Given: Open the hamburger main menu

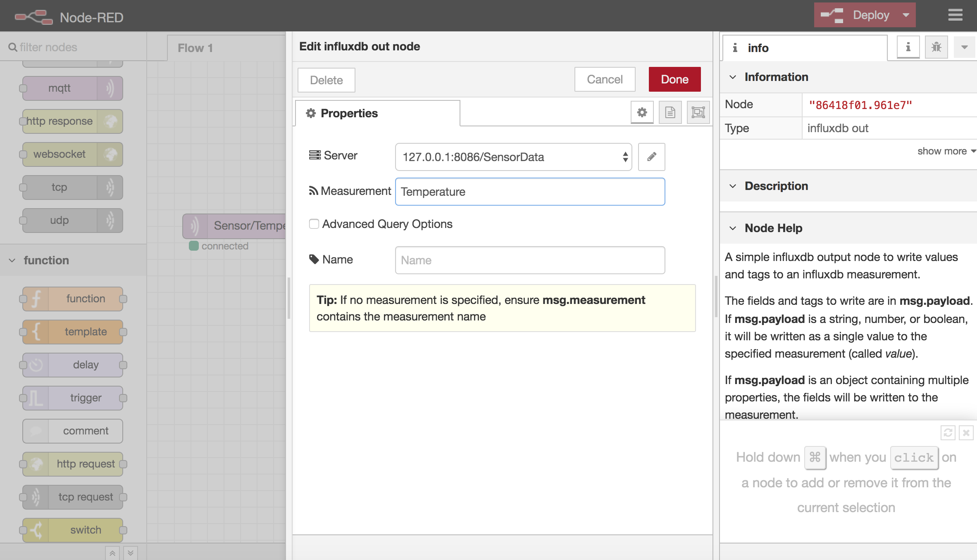Looking at the screenshot, I should pos(955,15).
